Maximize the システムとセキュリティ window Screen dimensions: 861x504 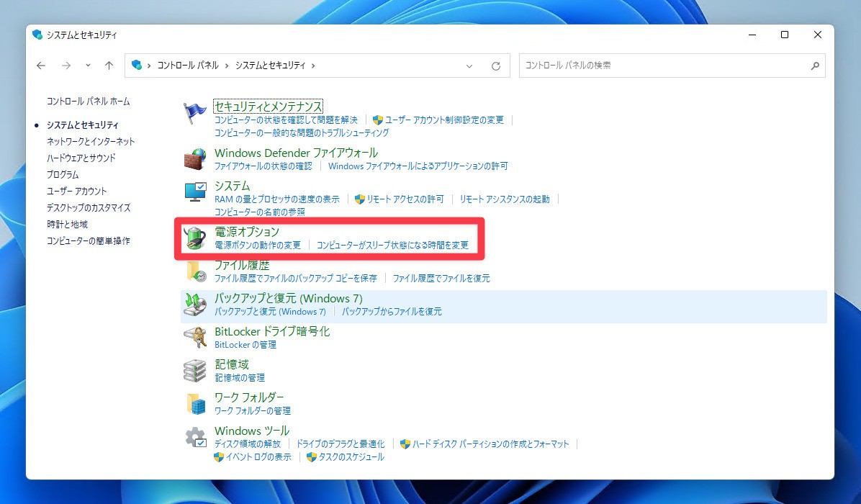coord(785,35)
